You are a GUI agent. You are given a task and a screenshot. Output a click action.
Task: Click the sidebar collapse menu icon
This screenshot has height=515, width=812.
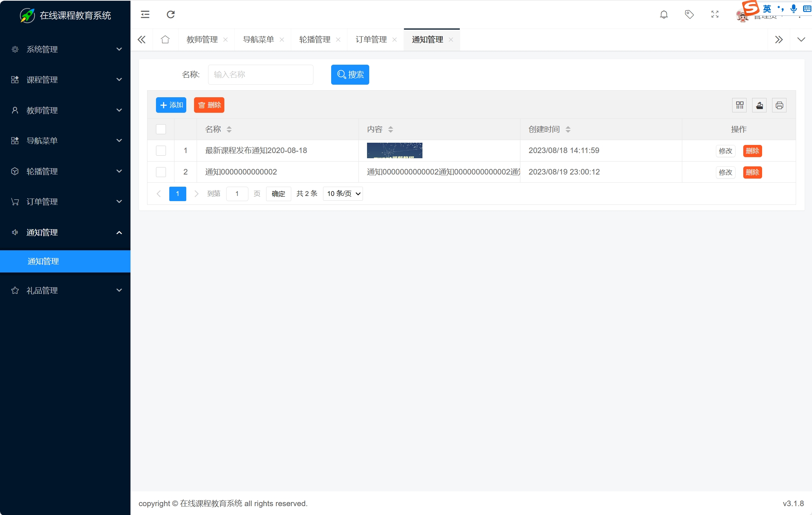coord(145,14)
